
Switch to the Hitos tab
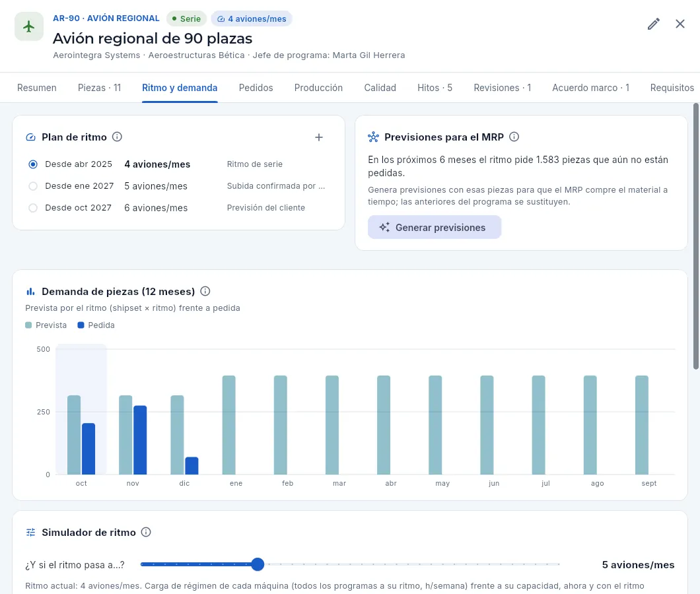(x=435, y=88)
